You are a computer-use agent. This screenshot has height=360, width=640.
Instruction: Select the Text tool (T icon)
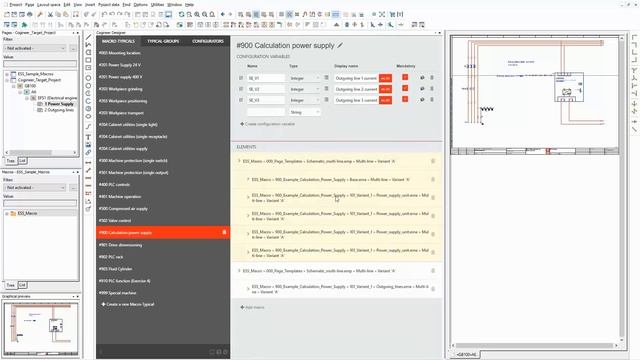tap(88, 137)
